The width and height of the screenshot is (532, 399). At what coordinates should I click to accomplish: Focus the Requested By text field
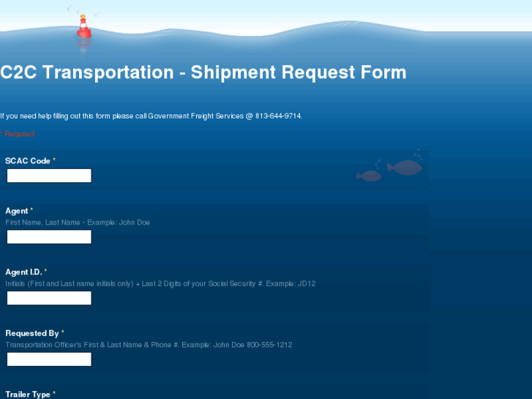[x=49, y=359]
